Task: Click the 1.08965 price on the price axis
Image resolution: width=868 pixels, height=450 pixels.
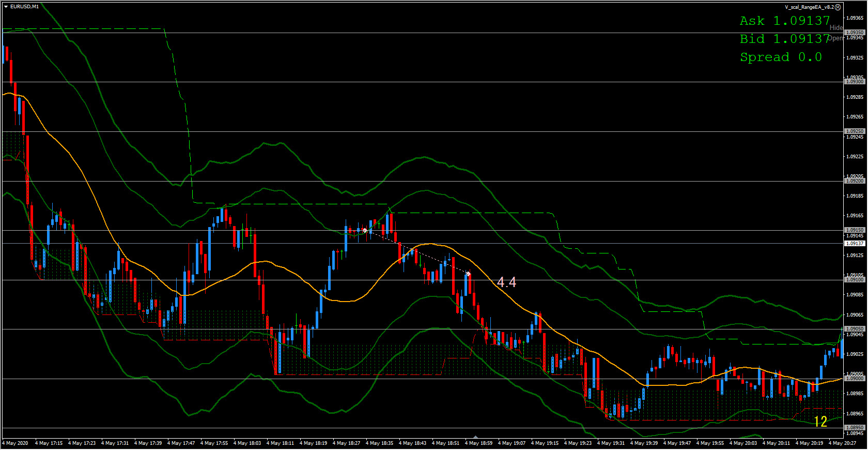Action: 855,414
